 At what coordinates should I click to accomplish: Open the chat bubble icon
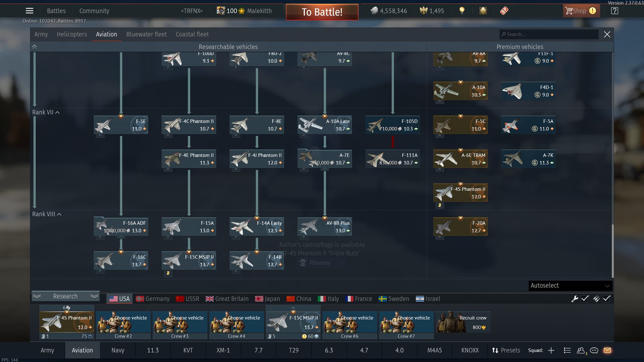[x=594, y=351]
